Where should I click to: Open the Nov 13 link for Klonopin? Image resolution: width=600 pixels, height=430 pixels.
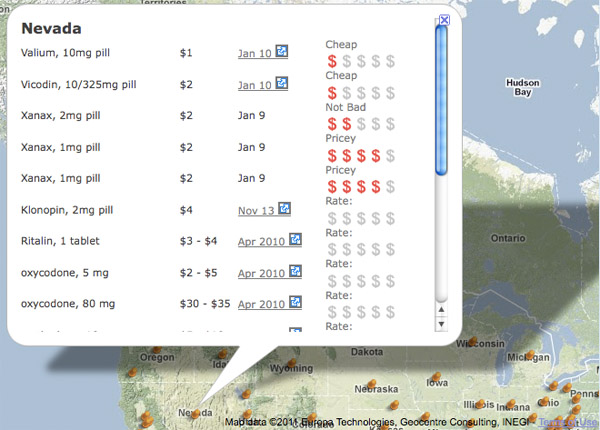pyautogui.click(x=256, y=210)
